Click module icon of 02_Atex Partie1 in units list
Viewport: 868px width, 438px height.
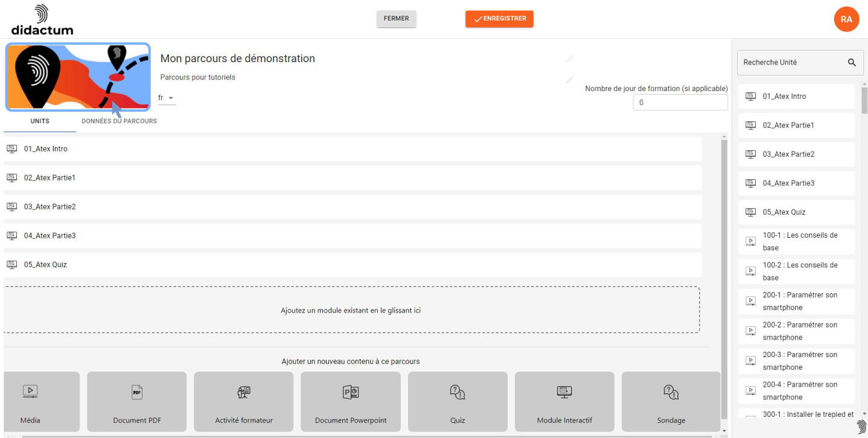(x=11, y=178)
